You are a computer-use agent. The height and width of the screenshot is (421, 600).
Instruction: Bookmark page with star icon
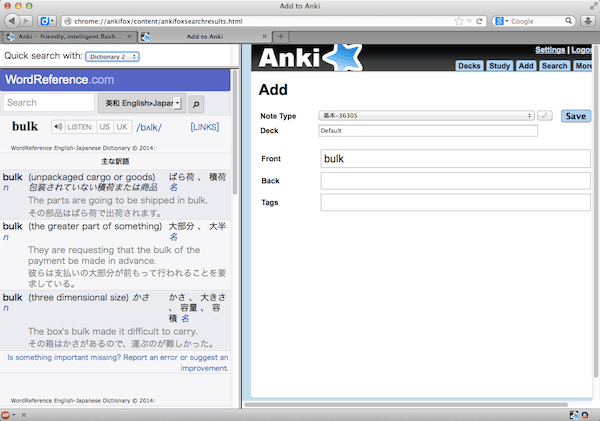pyautogui.click(x=459, y=21)
